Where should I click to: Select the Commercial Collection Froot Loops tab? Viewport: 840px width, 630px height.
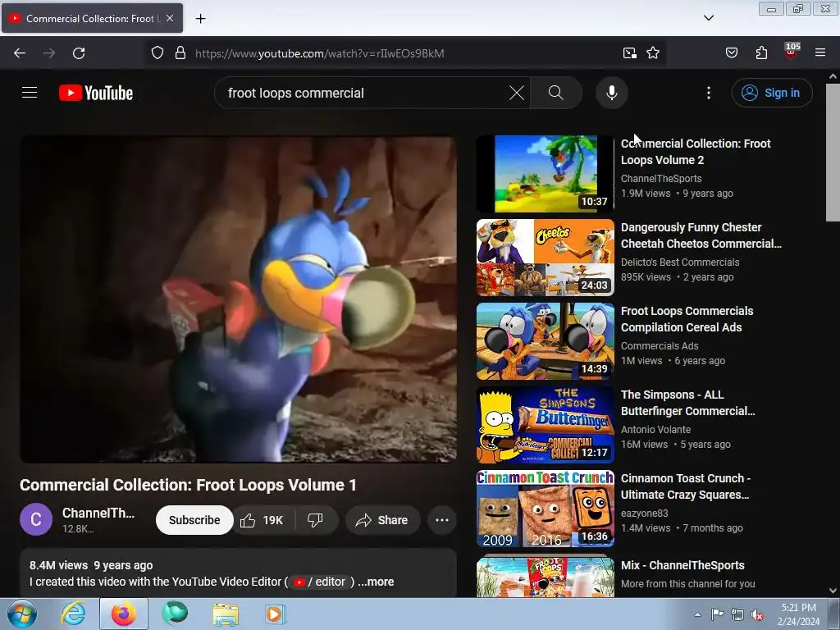point(92,18)
